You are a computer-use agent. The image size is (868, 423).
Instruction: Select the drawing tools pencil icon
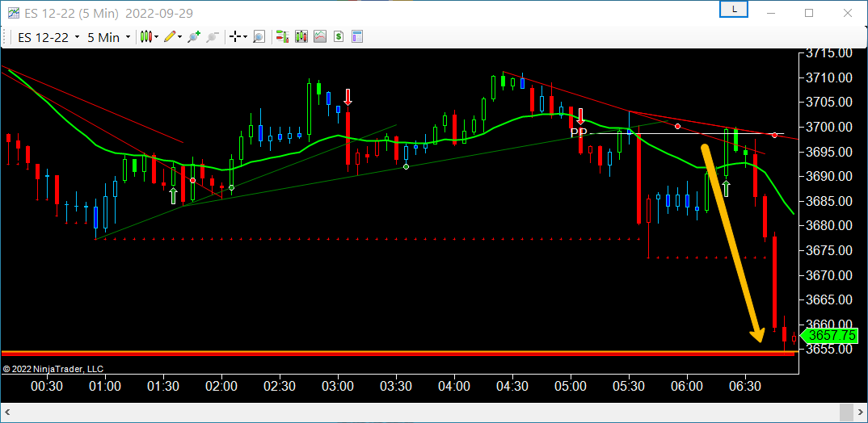[x=170, y=37]
